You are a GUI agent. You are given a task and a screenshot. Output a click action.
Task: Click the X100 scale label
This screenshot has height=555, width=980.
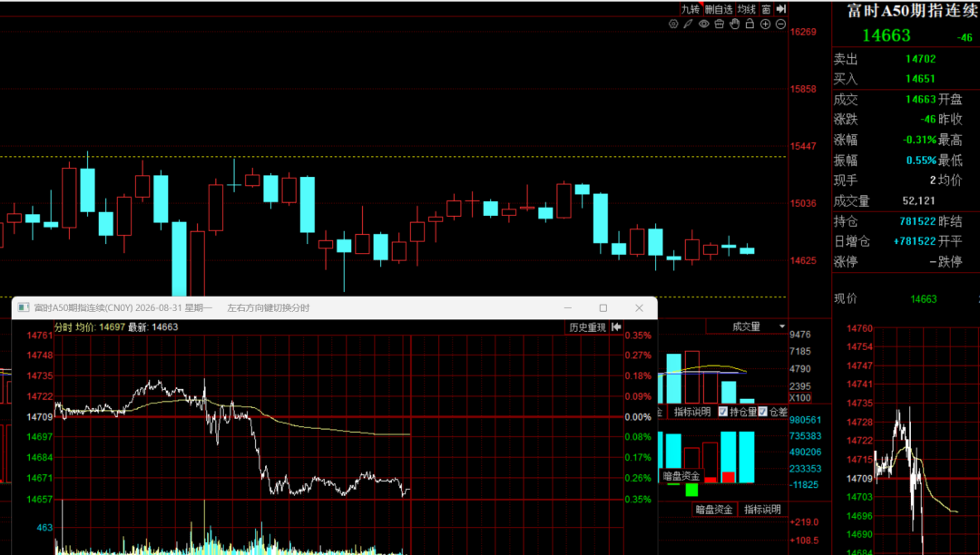800,398
